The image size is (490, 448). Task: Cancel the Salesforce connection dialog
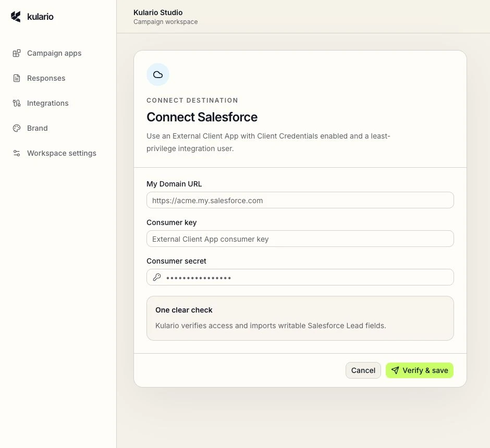click(x=363, y=370)
